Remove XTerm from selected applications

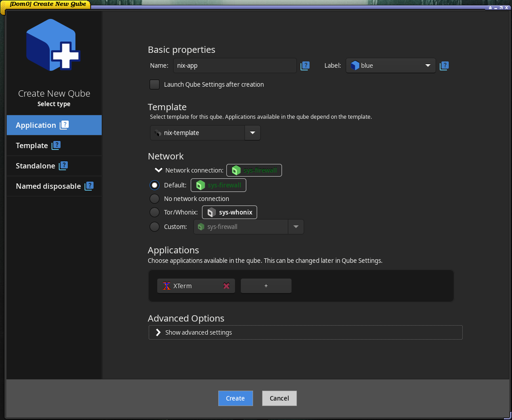226,285
